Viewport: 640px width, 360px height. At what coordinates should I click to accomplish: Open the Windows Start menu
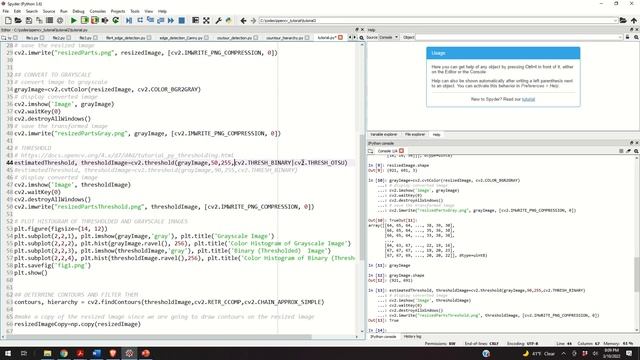[x=8, y=353]
